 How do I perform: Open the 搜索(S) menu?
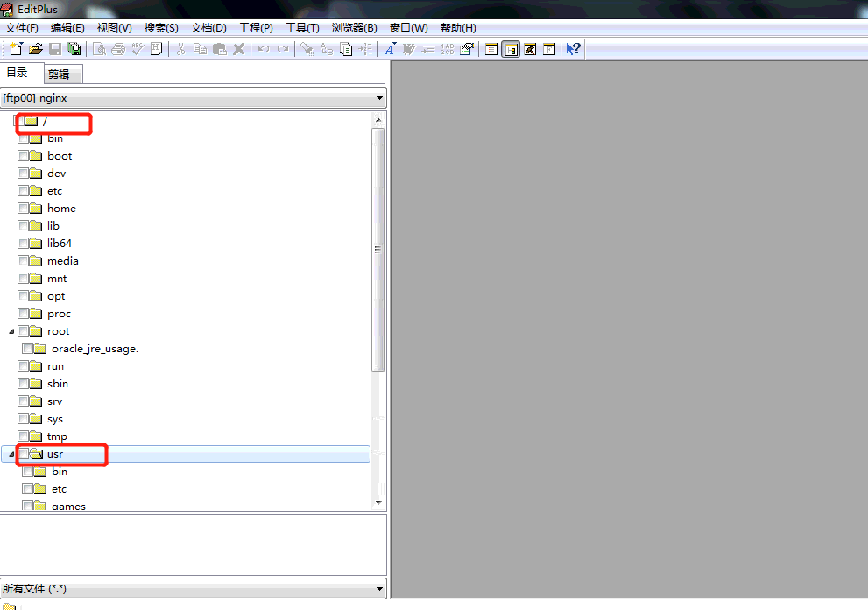coord(161,28)
